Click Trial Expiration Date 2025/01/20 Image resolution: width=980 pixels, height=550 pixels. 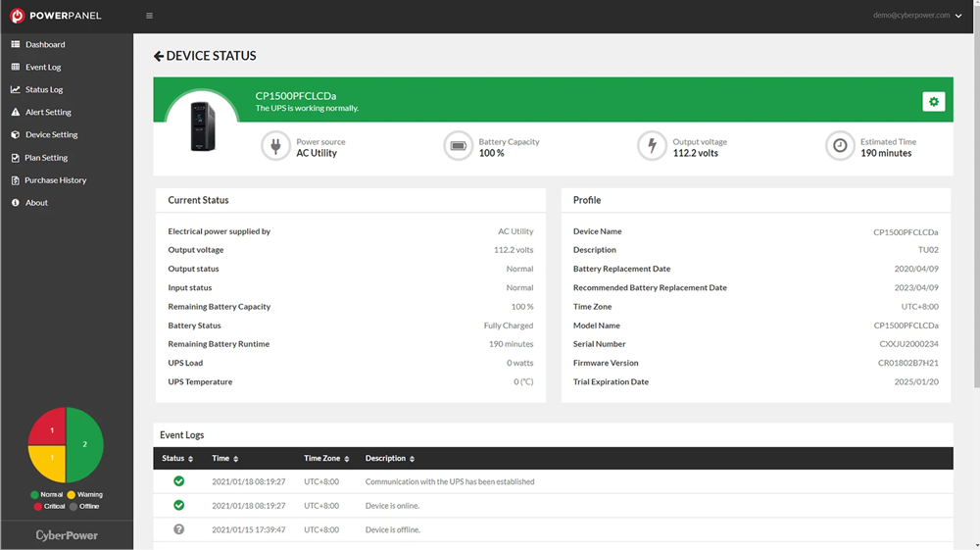point(916,381)
